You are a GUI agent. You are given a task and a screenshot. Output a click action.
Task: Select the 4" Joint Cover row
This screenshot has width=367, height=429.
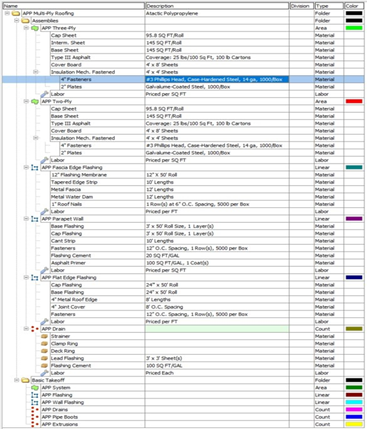[x=184, y=307]
